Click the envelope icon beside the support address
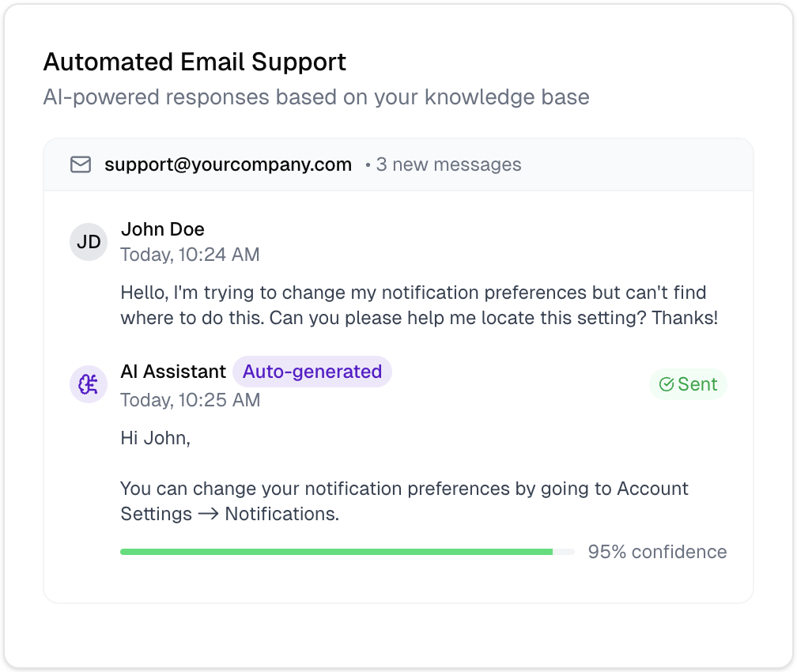 tap(81, 164)
